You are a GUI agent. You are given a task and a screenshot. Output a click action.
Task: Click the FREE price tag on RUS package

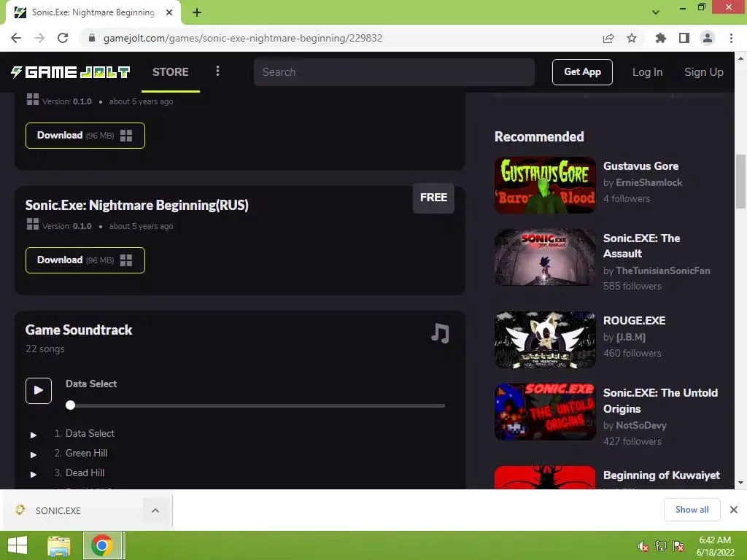(x=433, y=198)
